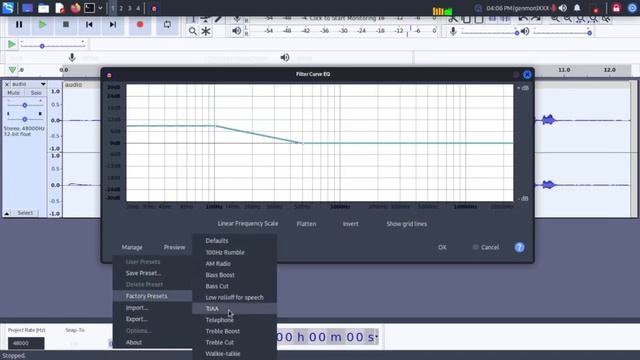
Task: Confirm the filter with OK
Action: coord(442,247)
